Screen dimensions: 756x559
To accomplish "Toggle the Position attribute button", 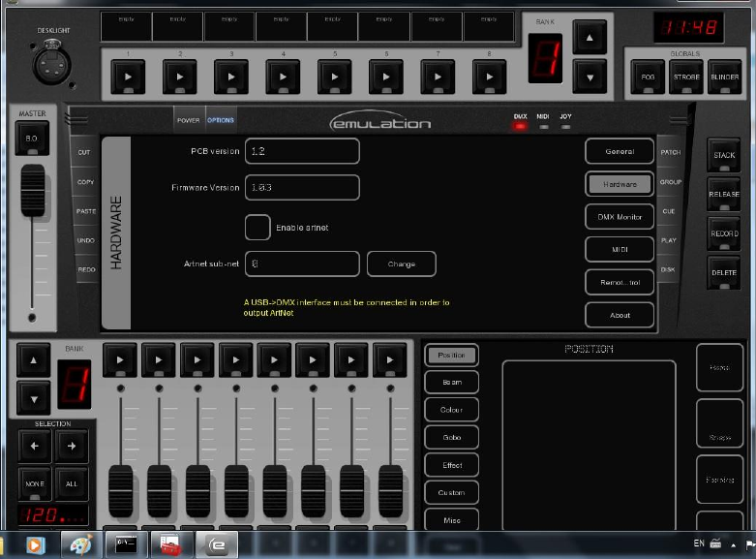I will tap(451, 356).
